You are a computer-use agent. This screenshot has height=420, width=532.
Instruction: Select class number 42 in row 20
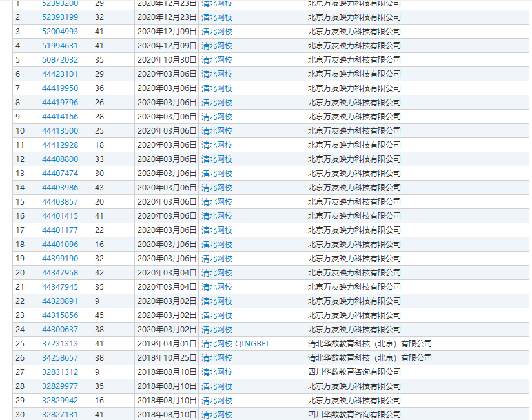(x=99, y=273)
